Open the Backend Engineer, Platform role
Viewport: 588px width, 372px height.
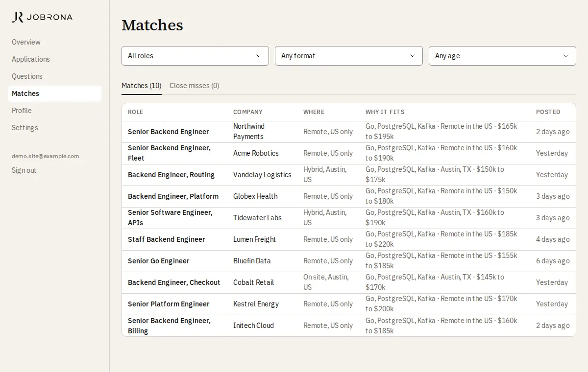173,196
